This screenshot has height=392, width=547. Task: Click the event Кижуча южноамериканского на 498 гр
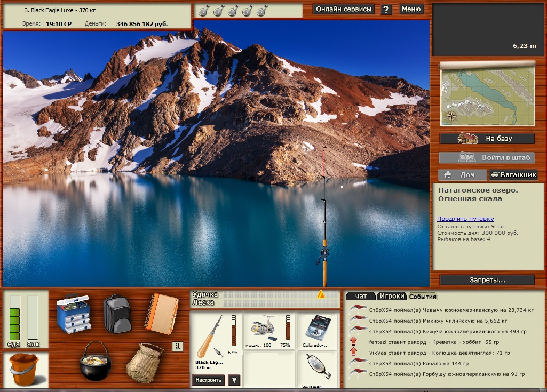click(448, 331)
